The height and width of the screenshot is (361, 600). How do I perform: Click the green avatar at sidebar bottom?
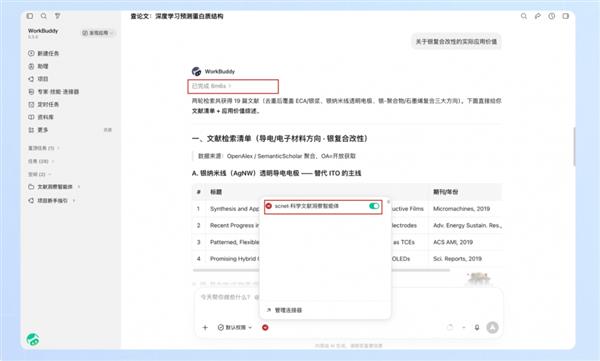33,339
